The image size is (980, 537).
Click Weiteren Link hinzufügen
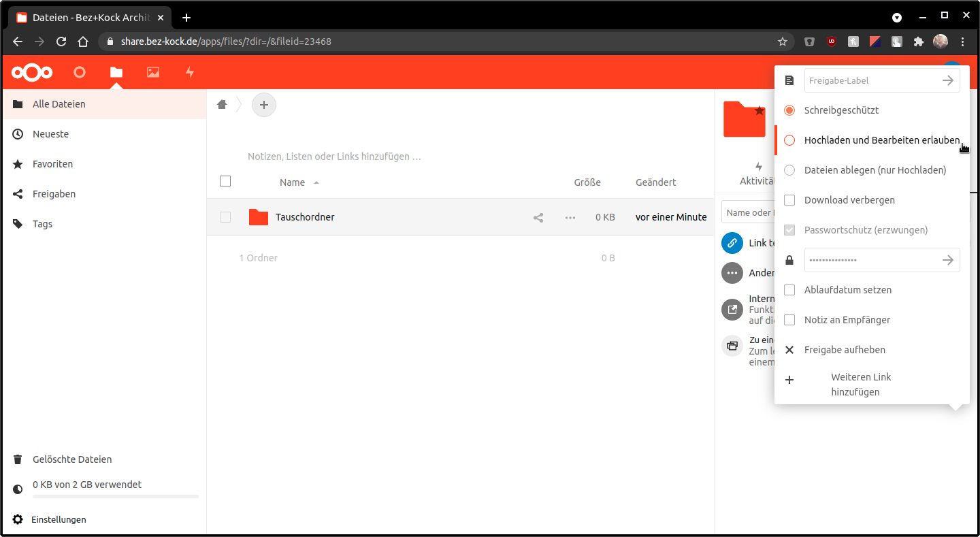pos(860,385)
